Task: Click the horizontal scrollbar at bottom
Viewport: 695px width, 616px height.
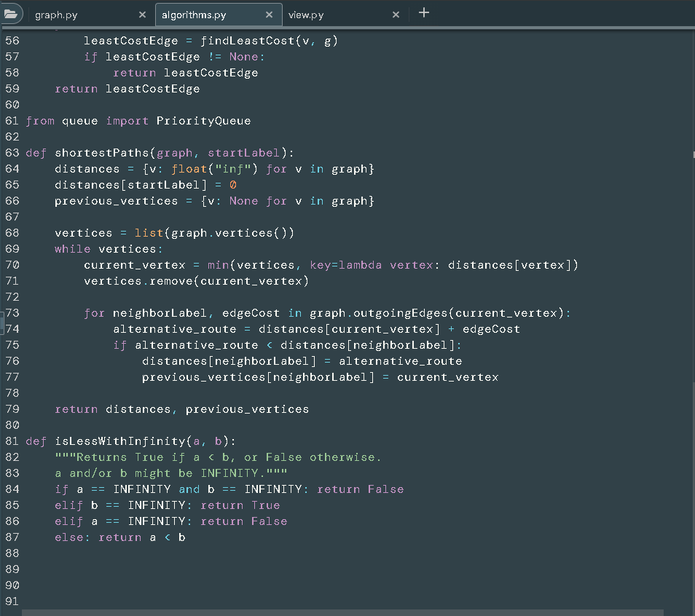Action: pos(342,612)
